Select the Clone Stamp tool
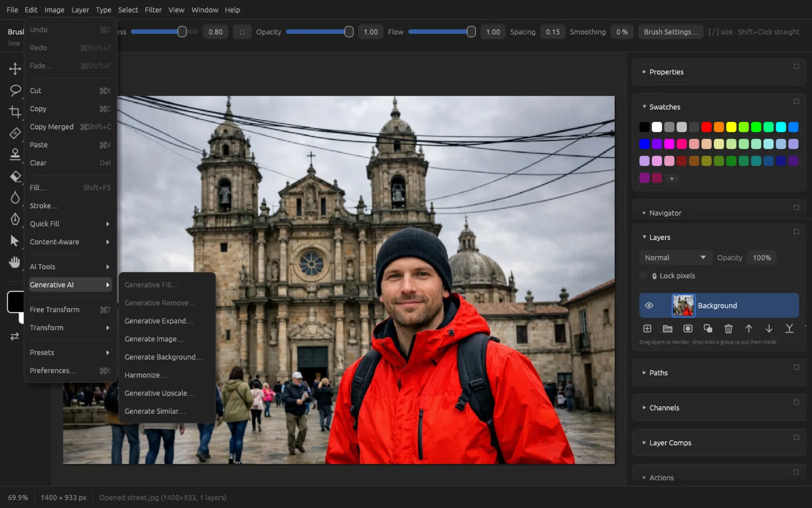The image size is (812, 508). 15,154
